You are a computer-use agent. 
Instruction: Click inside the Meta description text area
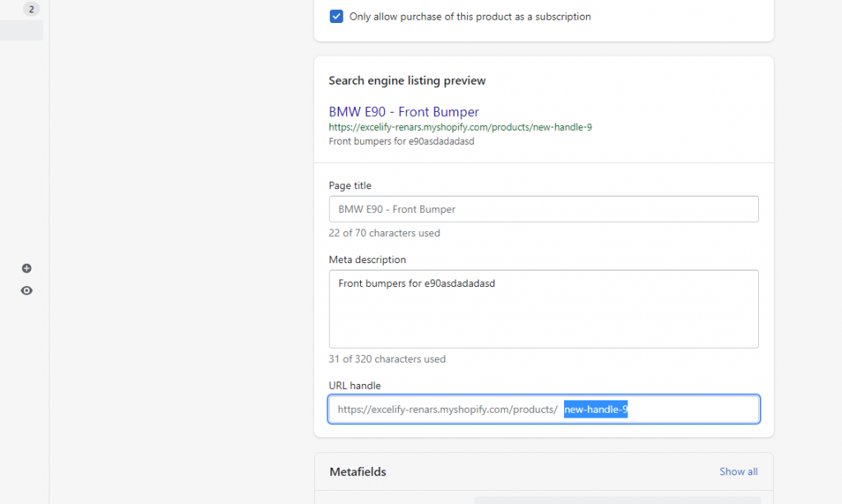coord(543,308)
